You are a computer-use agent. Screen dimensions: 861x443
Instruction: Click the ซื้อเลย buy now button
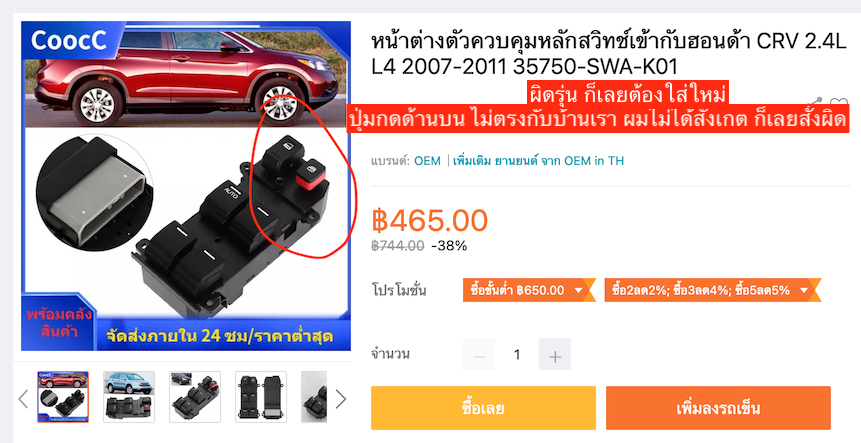point(483,408)
